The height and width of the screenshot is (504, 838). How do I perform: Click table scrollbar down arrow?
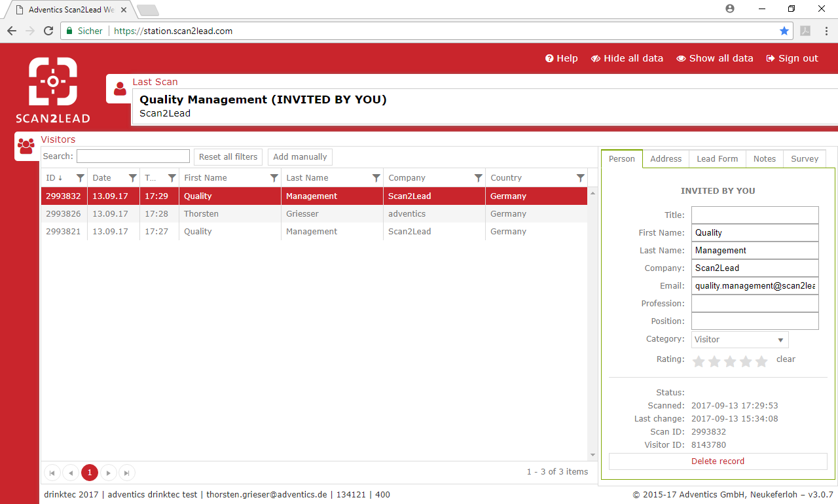593,455
